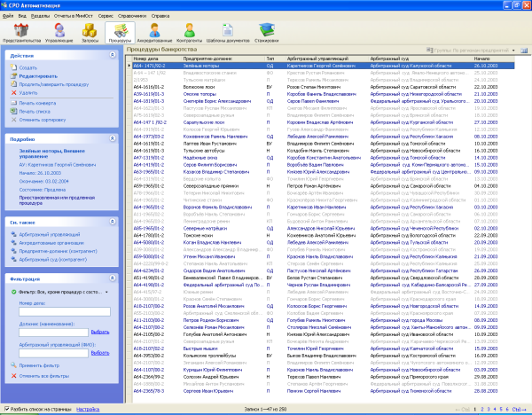
Task: Click the Запросы toolbar icon
Action: 90,32
